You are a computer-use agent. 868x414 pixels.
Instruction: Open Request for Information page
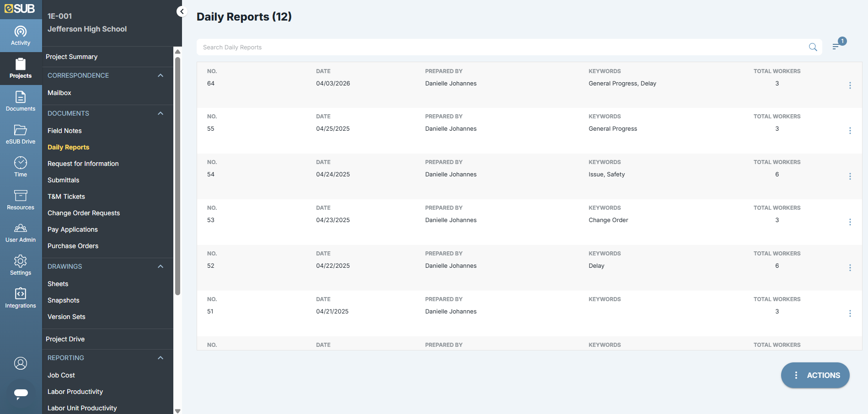83,163
